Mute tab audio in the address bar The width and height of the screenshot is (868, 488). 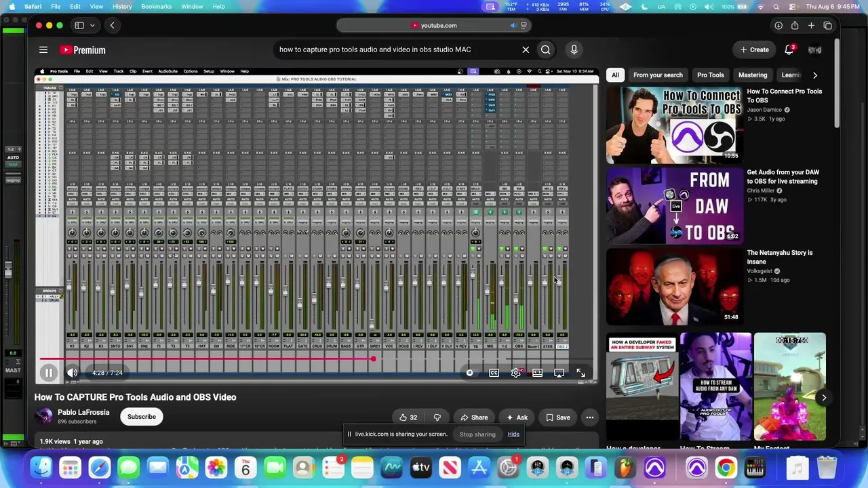point(513,26)
